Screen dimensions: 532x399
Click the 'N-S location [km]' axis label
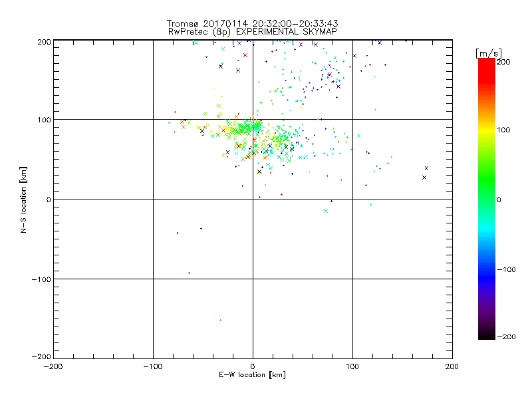(x=23, y=200)
